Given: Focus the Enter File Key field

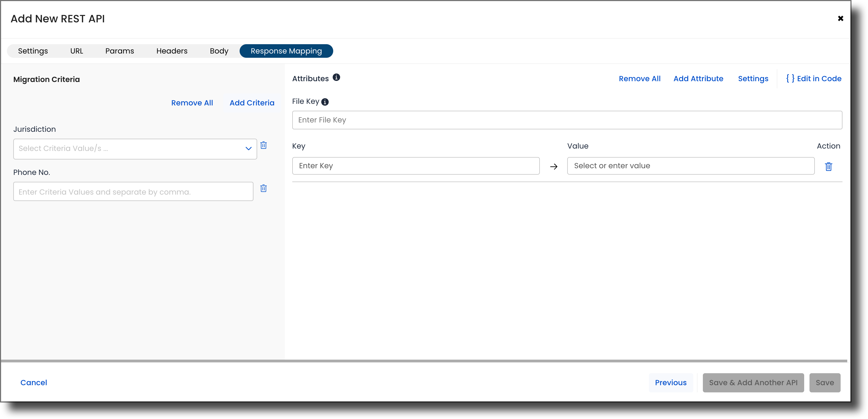Looking at the screenshot, I should tap(567, 120).
